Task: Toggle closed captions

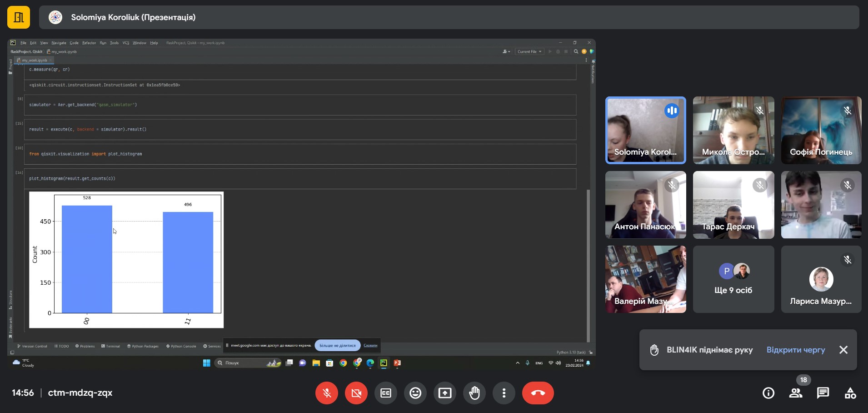Action: 385,393
